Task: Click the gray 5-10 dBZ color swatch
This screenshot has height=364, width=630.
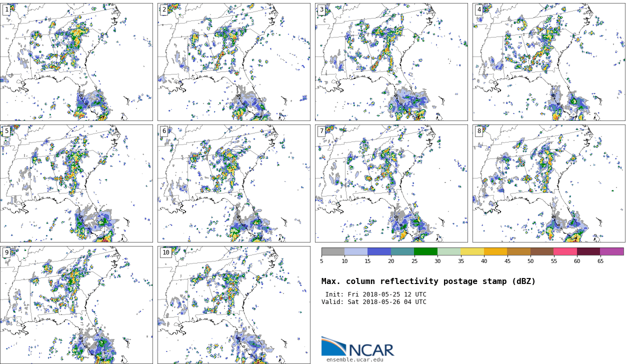Action: click(333, 251)
